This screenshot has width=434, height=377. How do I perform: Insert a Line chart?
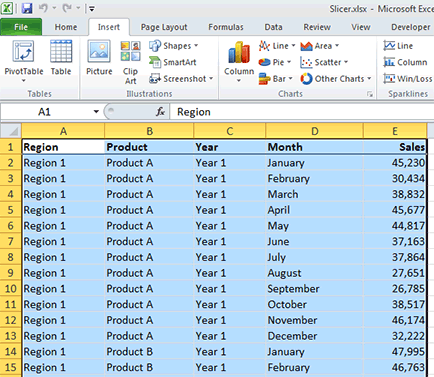click(x=277, y=46)
